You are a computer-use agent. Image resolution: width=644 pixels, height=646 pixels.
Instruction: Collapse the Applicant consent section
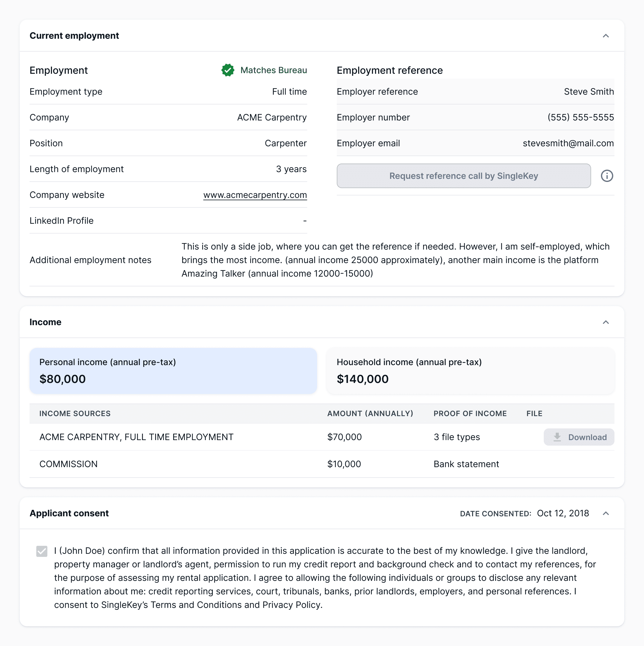tap(606, 513)
